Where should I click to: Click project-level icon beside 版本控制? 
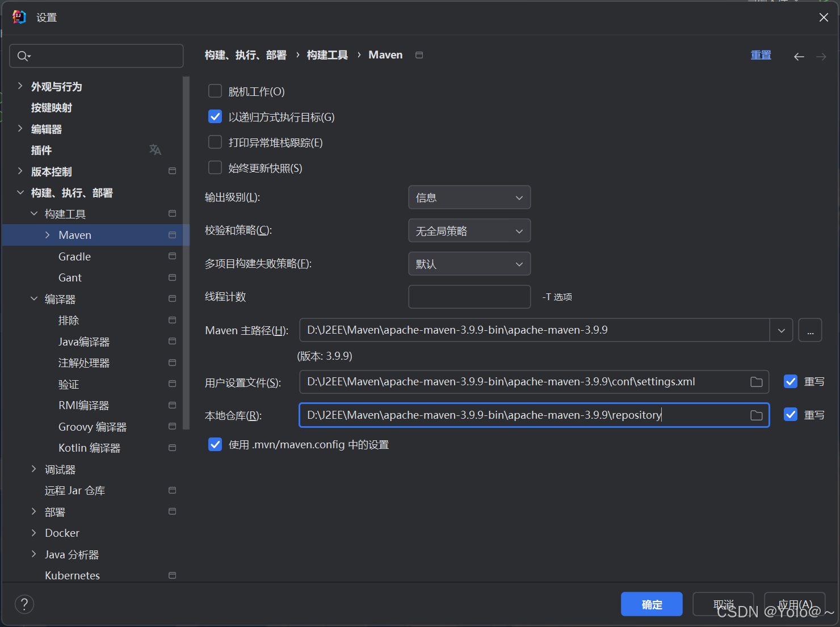pos(173,171)
